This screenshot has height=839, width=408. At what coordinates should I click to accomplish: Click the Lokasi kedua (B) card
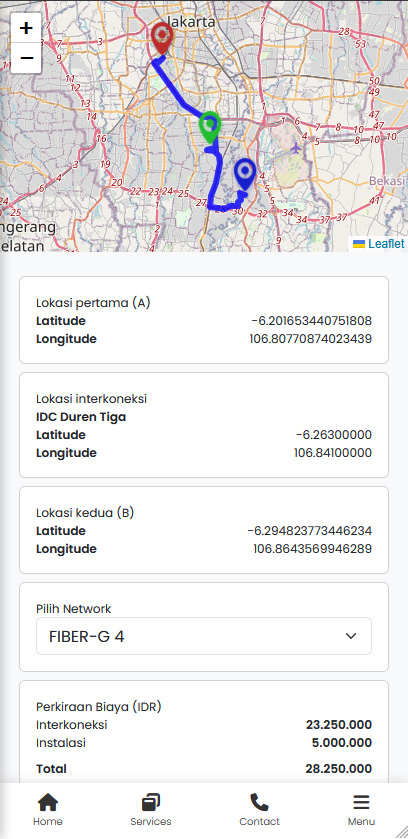coord(204,530)
